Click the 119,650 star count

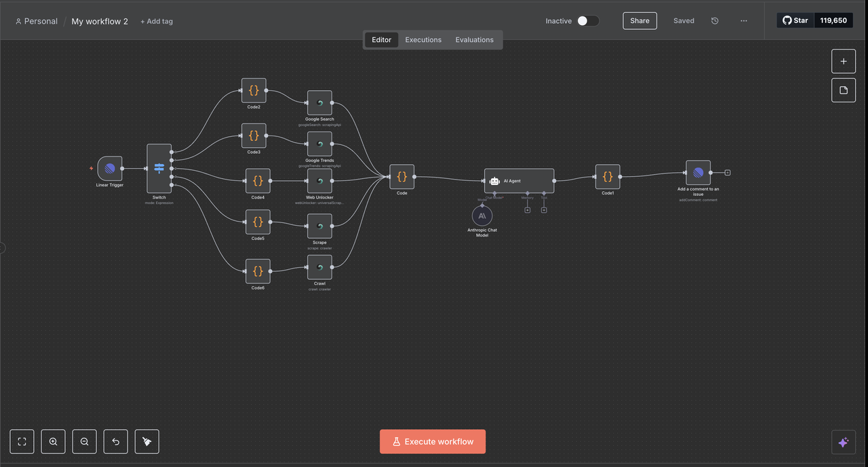pyautogui.click(x=833, y=20)
